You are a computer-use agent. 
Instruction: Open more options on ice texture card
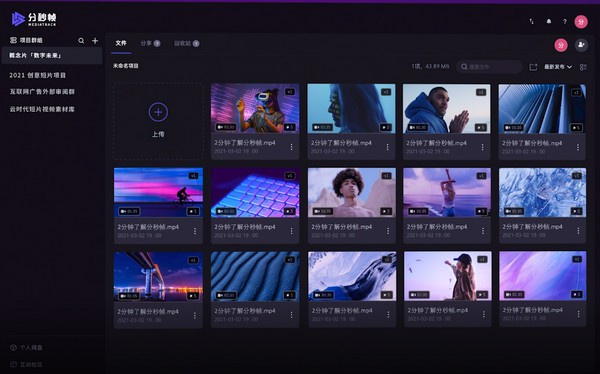coord(578,231)
